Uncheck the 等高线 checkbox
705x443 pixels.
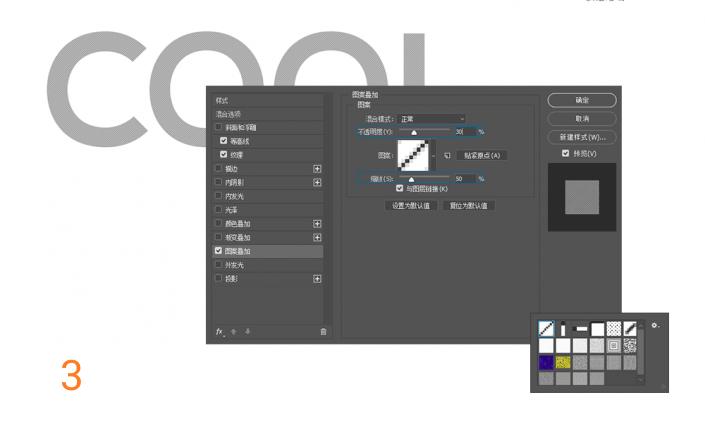[x=223, y=141]
